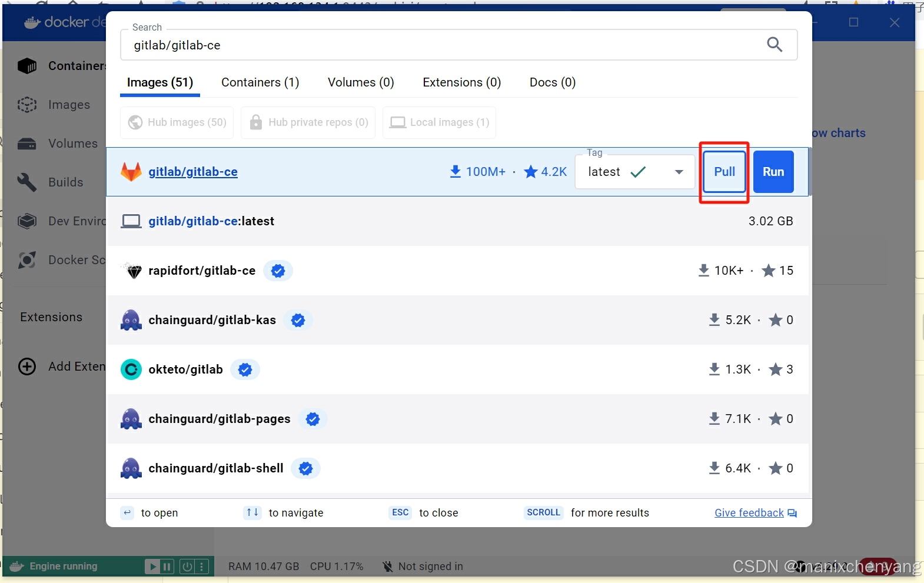Click verified badge next to chainguard/gitlab-pages
Screen dimensions: 924x583
pyautogui.click(x=313, y=419)
